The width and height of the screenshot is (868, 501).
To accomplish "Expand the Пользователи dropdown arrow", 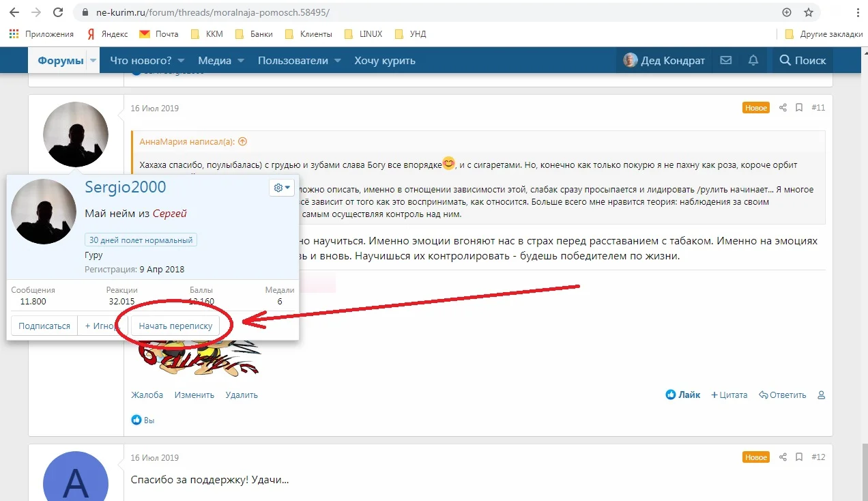I will point(338,61).
